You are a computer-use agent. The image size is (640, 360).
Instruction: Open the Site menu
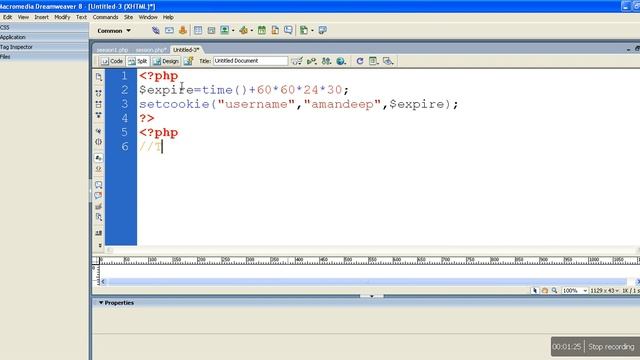[x=128, y=17]
